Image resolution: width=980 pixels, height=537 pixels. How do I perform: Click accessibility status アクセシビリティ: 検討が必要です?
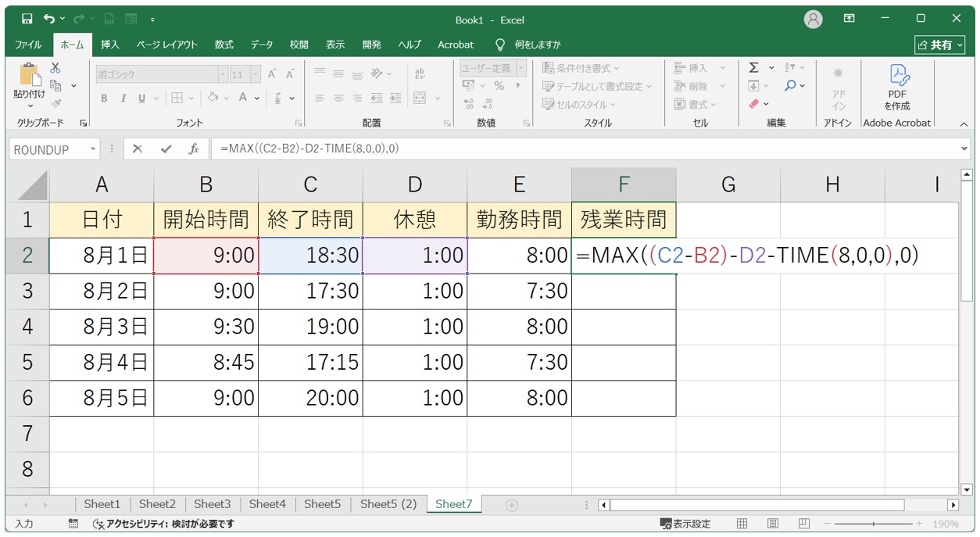(x=163, y=524)
